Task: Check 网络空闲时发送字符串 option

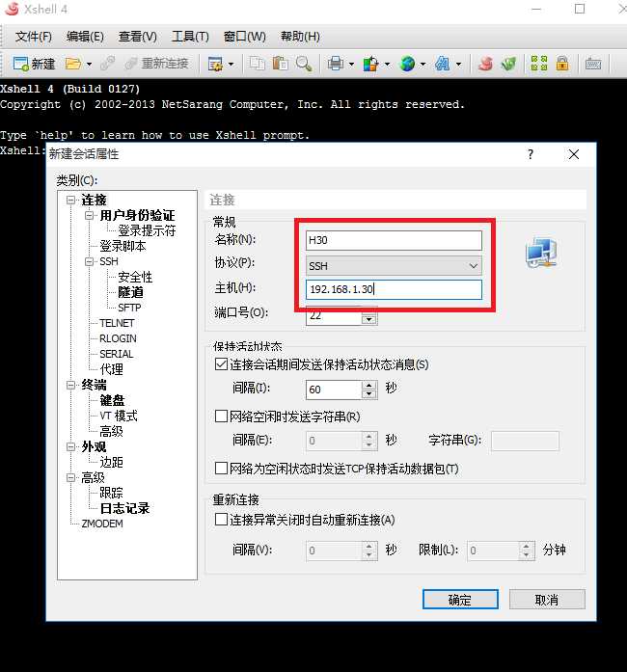Action: 221,417
